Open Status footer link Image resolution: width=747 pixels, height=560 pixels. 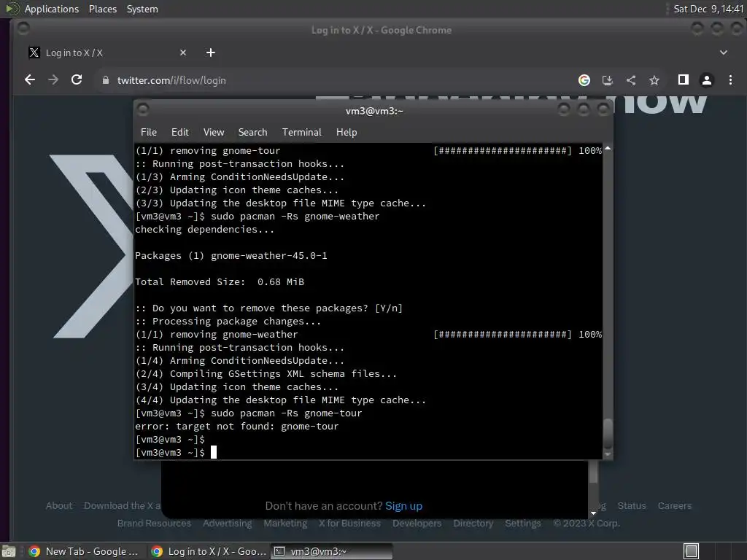point(632,506)
